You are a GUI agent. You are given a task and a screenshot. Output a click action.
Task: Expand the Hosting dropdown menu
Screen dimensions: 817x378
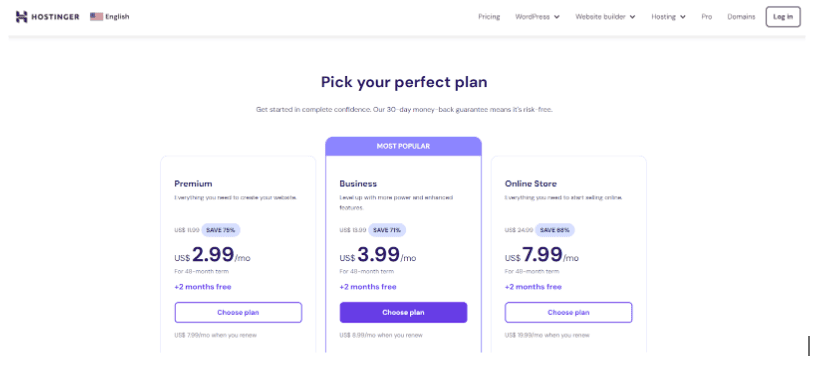coord(669,17)
